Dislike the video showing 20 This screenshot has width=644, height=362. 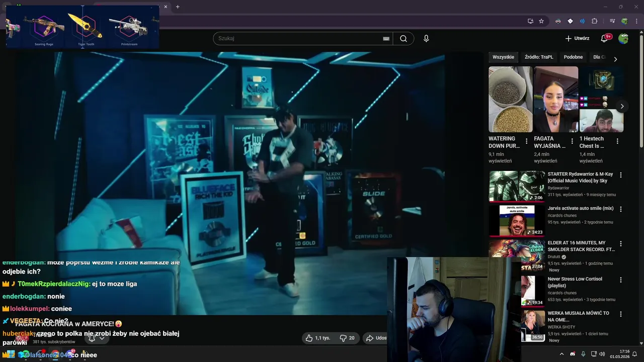point(348,338)
